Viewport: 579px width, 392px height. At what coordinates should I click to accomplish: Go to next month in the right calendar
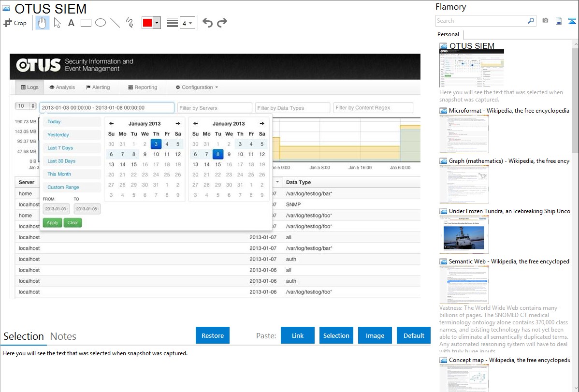coord(262,123)
